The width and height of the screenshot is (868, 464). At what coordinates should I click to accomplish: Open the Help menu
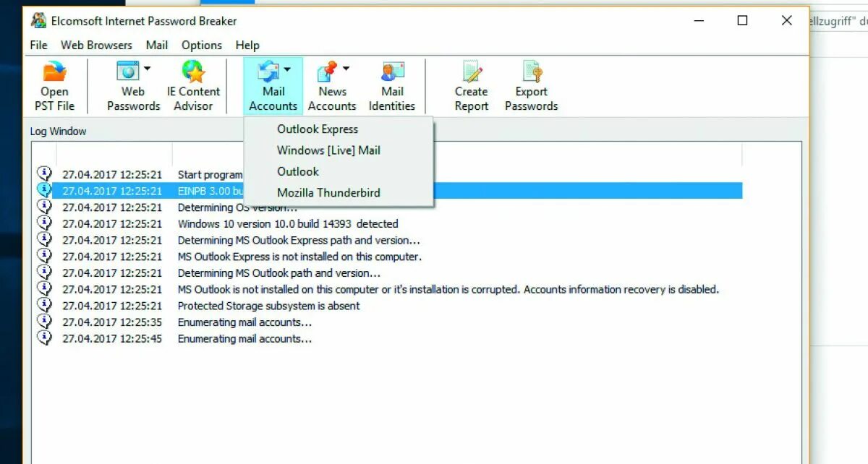point(247,45)
